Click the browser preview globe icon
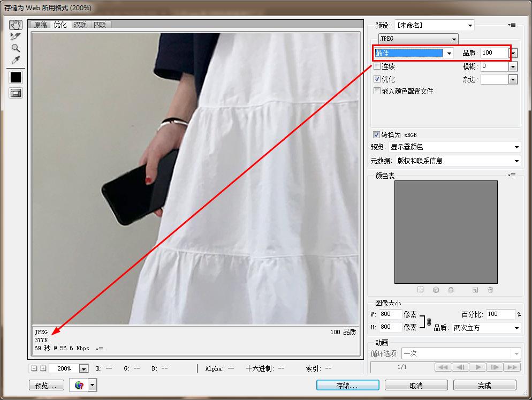This screenshot has width=532, height=400. pyautogui.click(x=79, y=386)
